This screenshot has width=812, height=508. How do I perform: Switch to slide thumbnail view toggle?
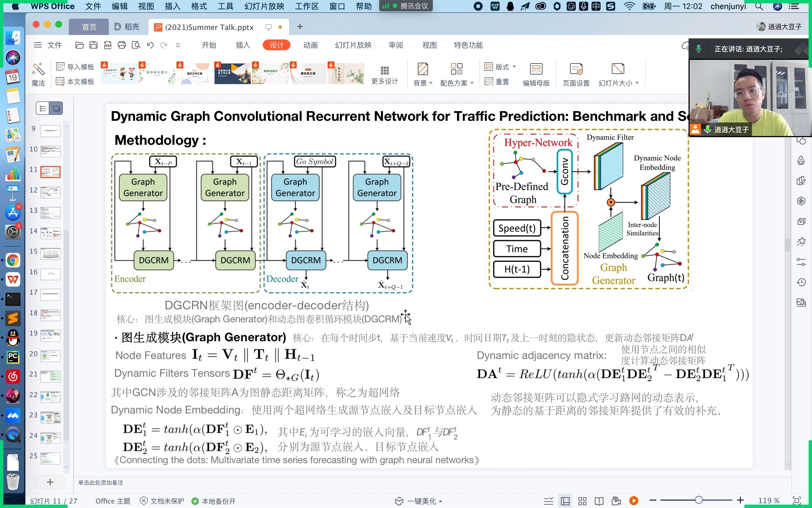[56, 108]
